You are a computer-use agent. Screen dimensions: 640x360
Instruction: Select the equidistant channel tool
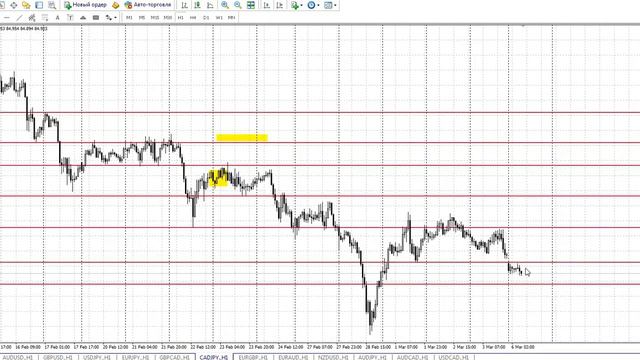(x=32, y=18)
